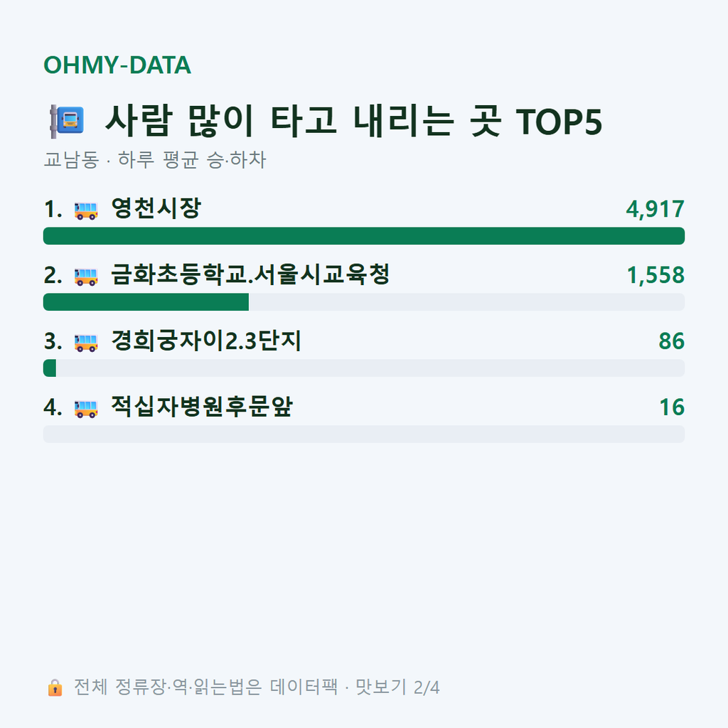Viewport: 728px width, 728px height.
Task: Click the bus stop sign icon in title
Action: (x=67, y=121)
